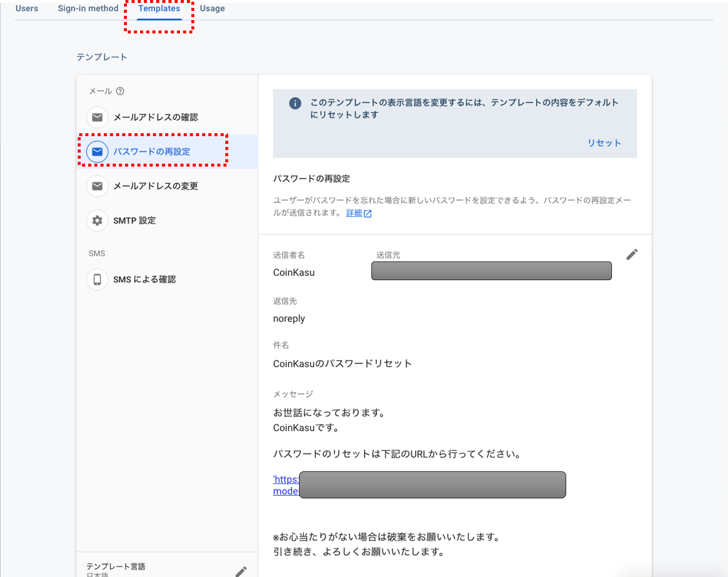This screenshot has height=577, width=728.
Task: Switch to the Users tab
Action: coord(27,8)
